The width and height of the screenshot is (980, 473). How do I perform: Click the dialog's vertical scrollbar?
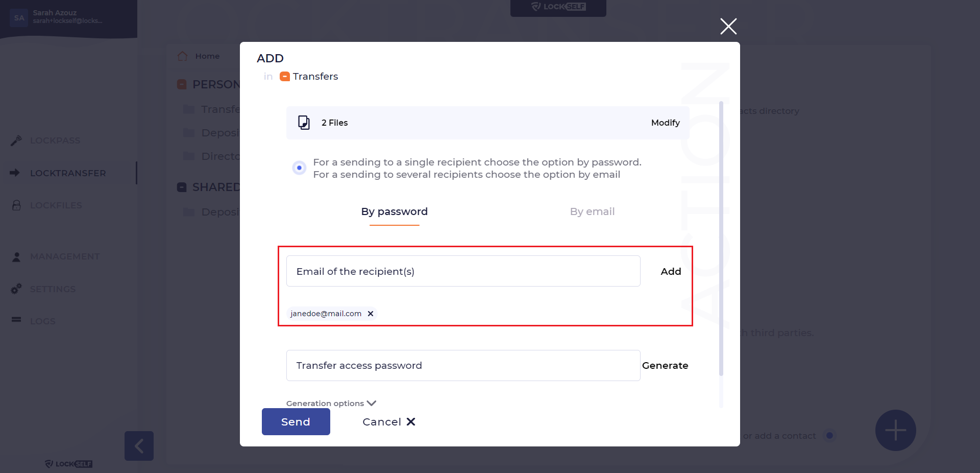pos(721,239)
